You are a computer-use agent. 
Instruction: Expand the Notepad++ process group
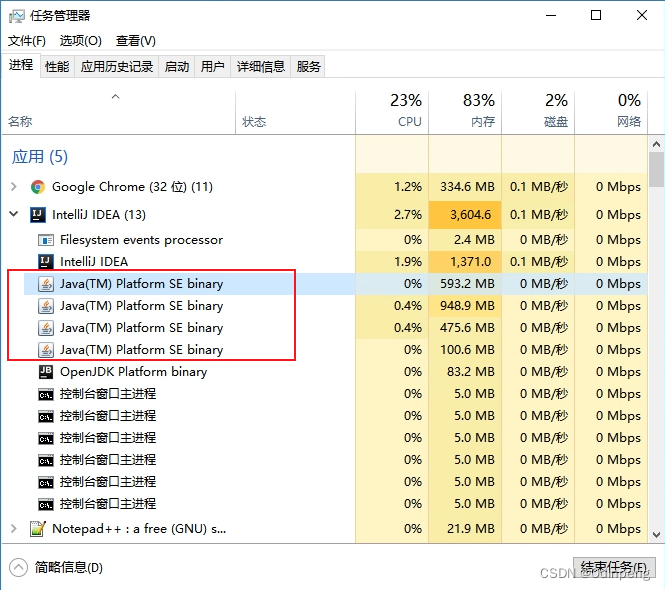(14, 528)
